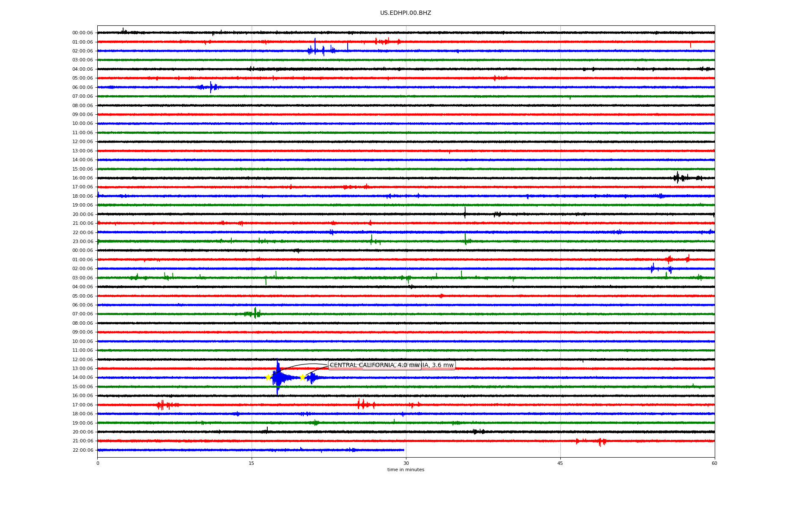Click the second yellow earthquake star marker
Screen dimensions: 812x508
click(x=302, y=377)
